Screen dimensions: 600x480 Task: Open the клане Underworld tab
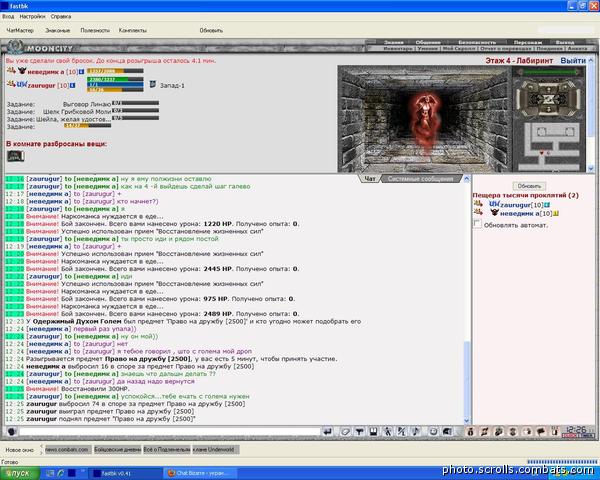pos(216,449)
